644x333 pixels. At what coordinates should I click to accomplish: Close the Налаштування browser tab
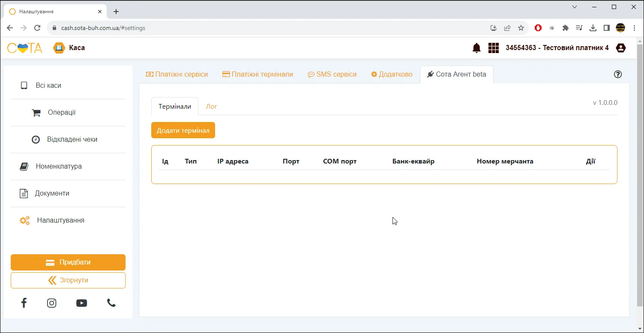[x=100, y=12]
